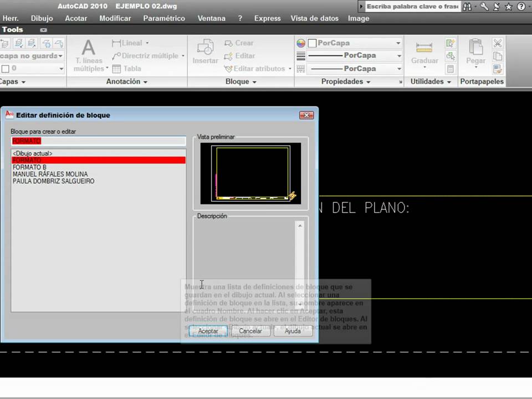This screenshot has width=532, height=399.
Task: Click the Aceptar button
Action: [x=208, y=331]
